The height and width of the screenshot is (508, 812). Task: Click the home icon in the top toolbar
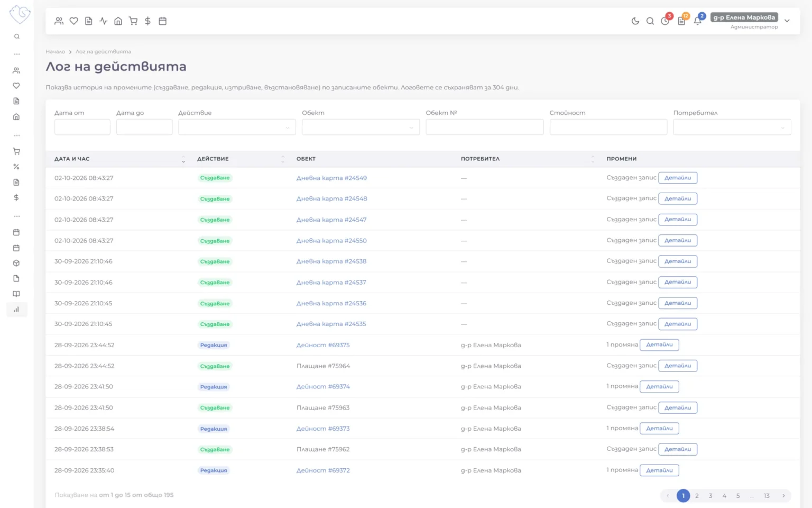[x=118, y=21]
